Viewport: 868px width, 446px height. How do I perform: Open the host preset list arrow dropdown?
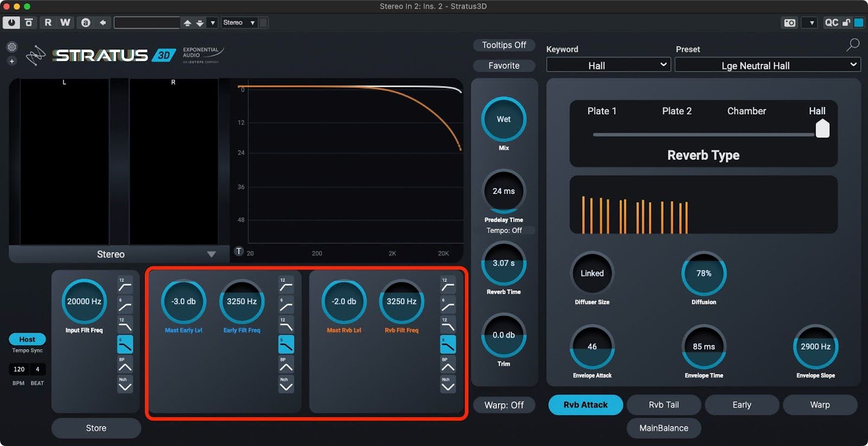click(x=213, y=23)
